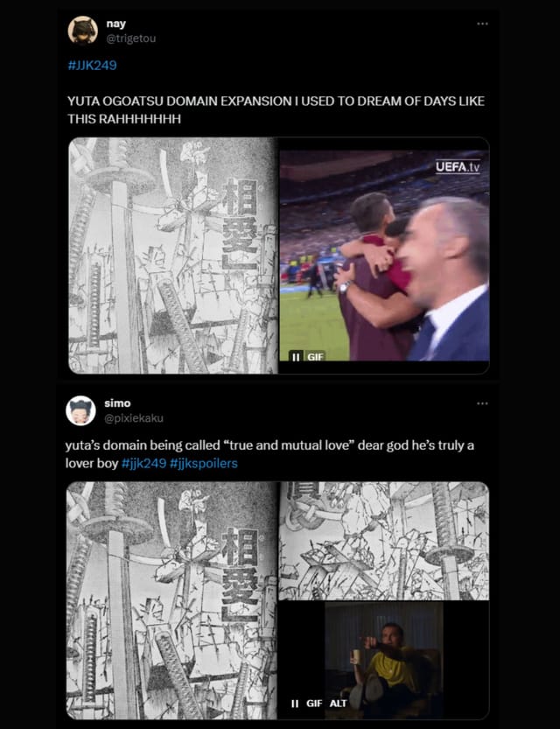Click the display name simo
The image size is (560, 729).
coord(117,403)
